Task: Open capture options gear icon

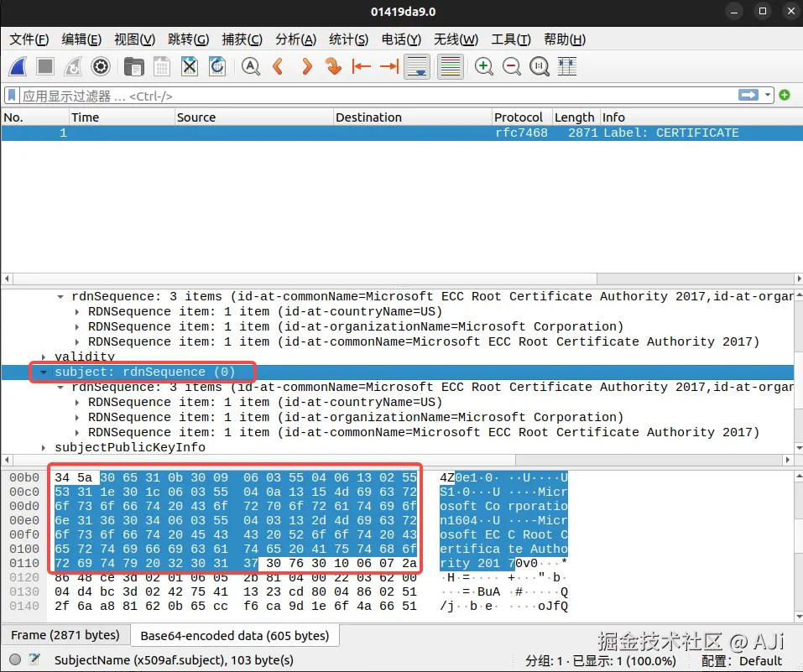Action: (x=101, y=66)
